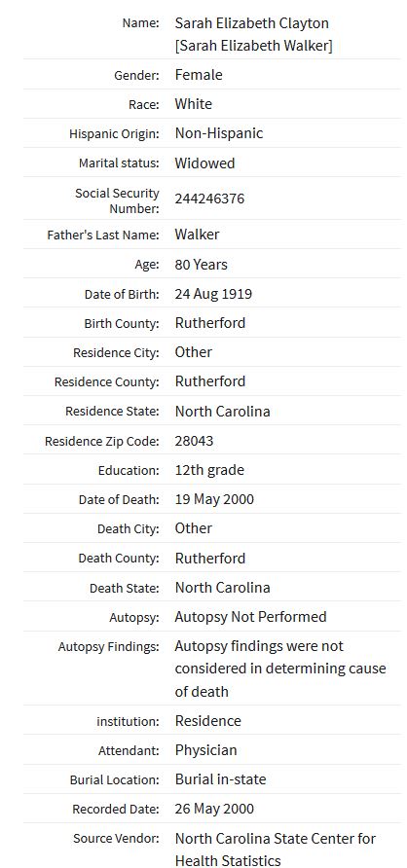Click the Age value 80 Years
This screenshot has width=407, height=868.
[201, 265]
